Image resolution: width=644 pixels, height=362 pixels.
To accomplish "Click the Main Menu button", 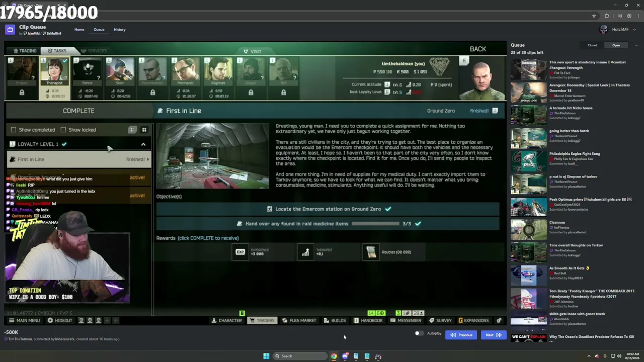I will tap(24, 320).
